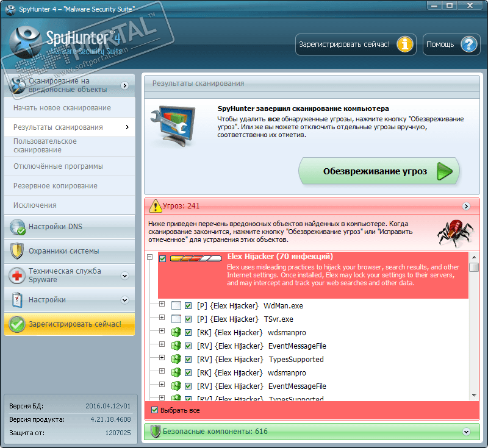Click the green checkmark register icon
488x448 pixels.
coord(17,324)
